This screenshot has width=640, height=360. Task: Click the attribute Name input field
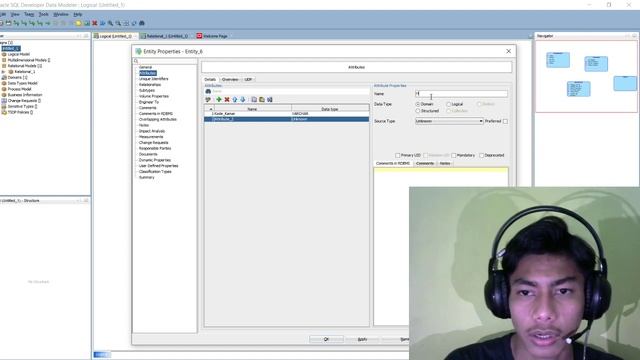[461, 94]
